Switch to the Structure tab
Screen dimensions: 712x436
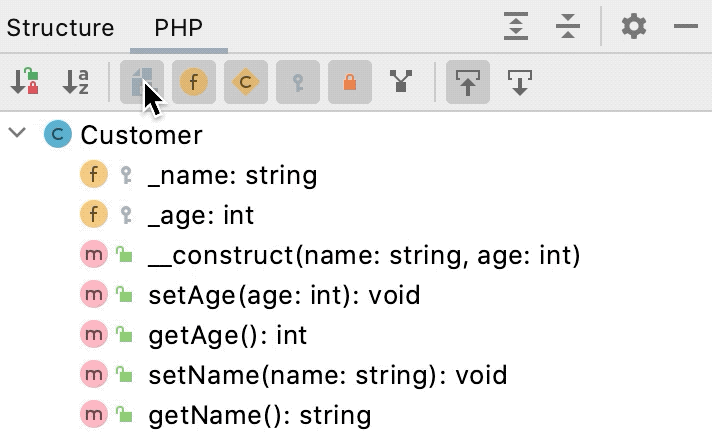tap(60, 28)
